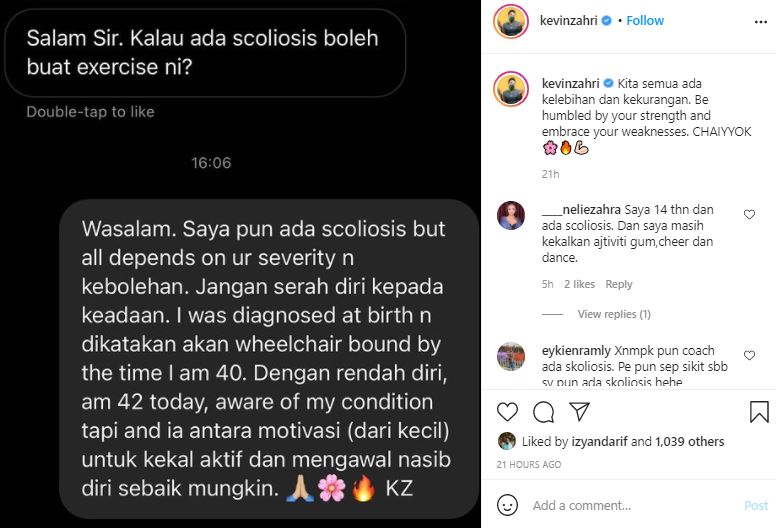Open comments via speech bubble icon
This screenshot has width=776, height=528.
pyautogui.click(x=543, y=412)
